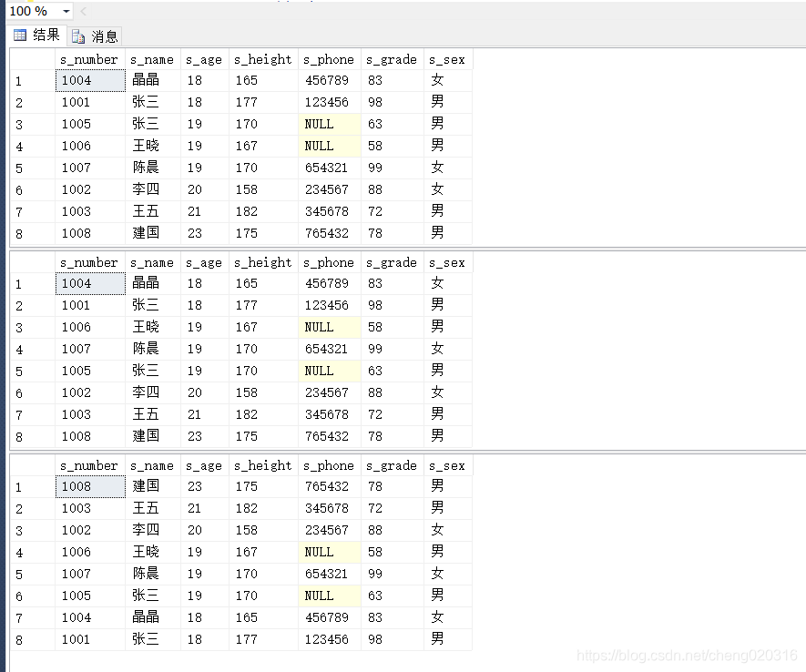Select NULL phone for 1005 in bottom grid
Viewport: 806px width, 672px height.
pos(330,596)
